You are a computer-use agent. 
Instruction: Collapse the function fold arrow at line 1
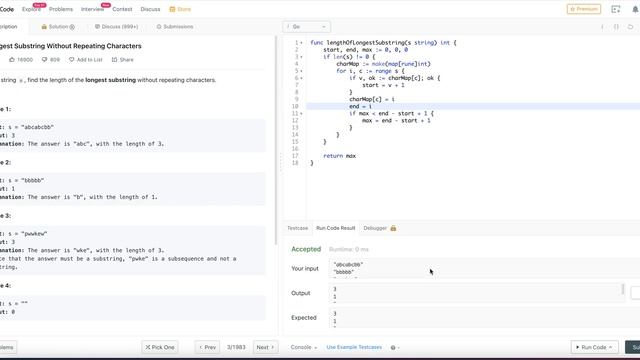[x=301, y=43]
